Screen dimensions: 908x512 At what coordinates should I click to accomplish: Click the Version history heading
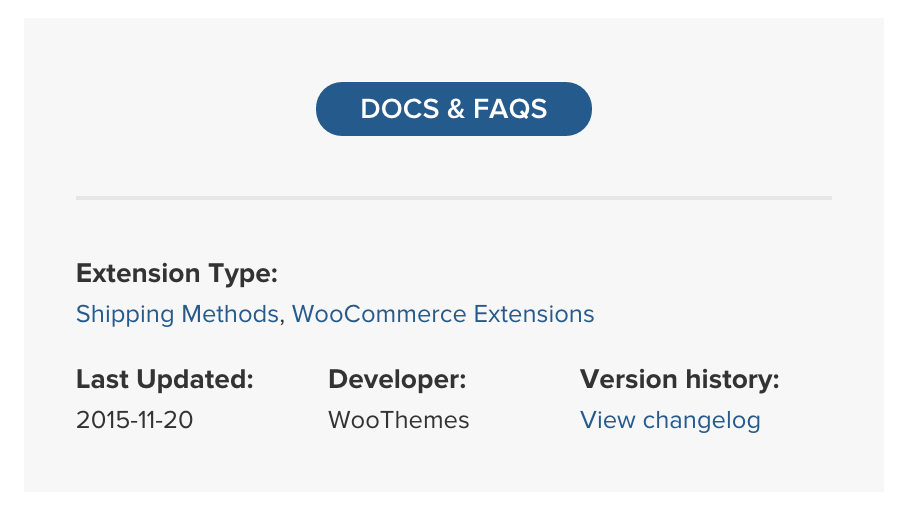(x=680, y=380)
